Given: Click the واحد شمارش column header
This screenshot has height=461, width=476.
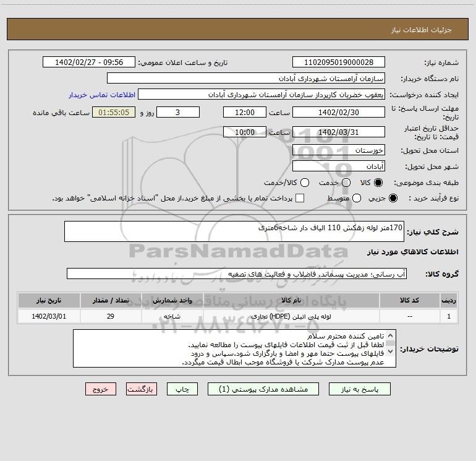Looking at the screenshot, I should (x=172, y=300).
